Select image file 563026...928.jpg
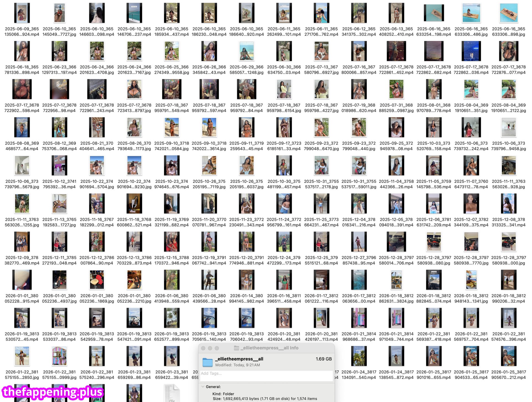Screen dimensions: 532x402 coord(508,165)
